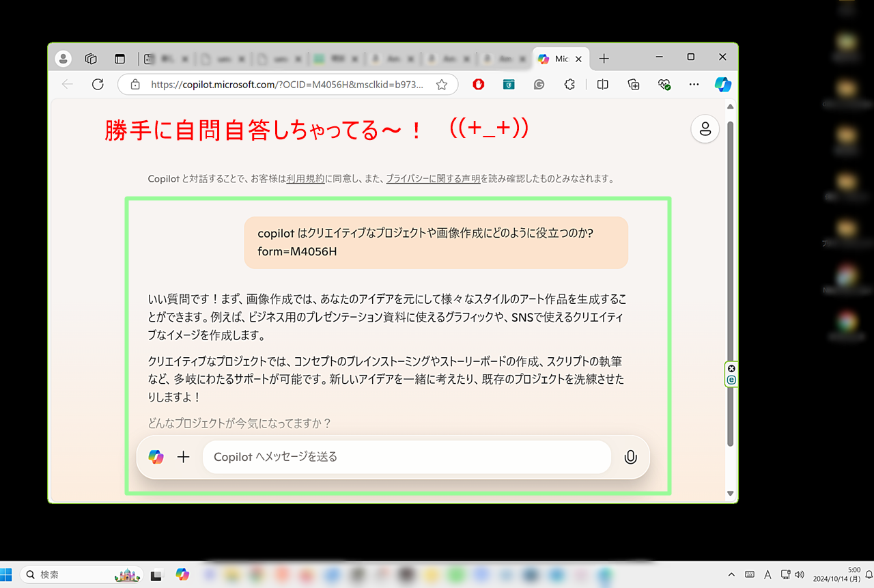Screen dimensions: 874x588
Task: Click the taskbar 検索 search box
Action: (x=81, y=575)
